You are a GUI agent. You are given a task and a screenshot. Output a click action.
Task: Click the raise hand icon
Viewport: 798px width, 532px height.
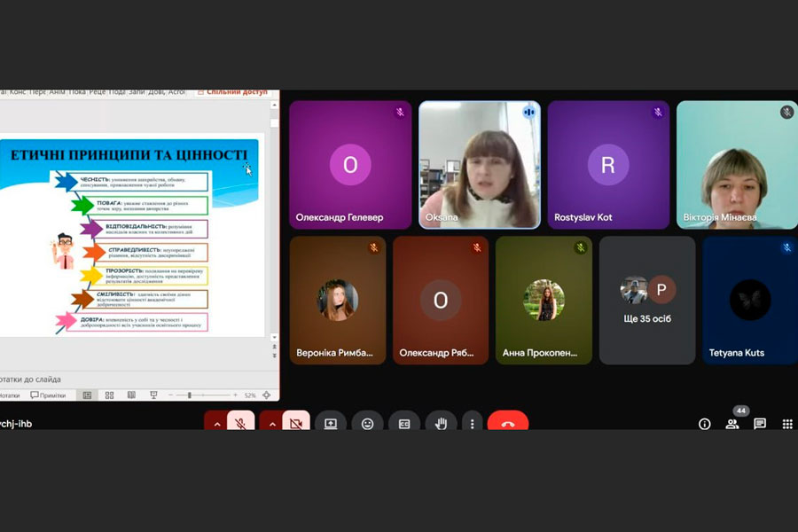tap(441, 424)
